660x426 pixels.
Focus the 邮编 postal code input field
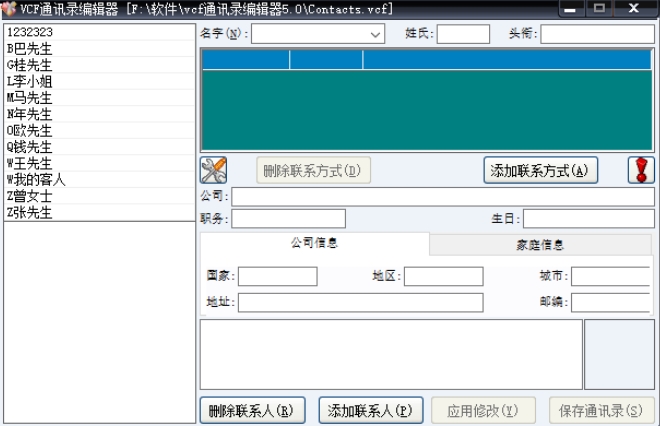click(610, 303)
